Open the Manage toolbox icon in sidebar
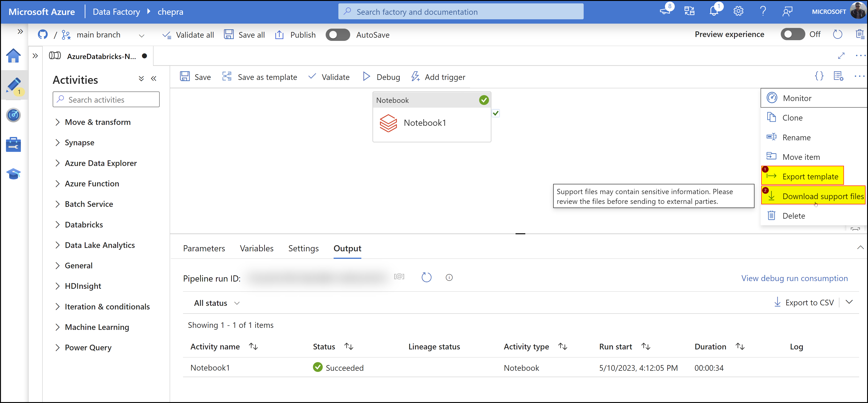 [x=13, y=145]
